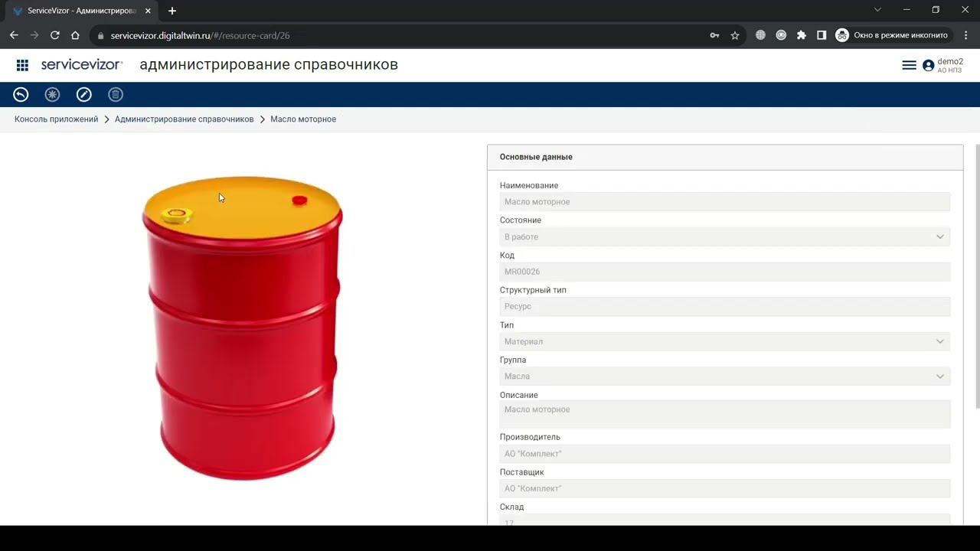980x551 pixels.
Task: Click the back arrow toolbar icon
Action: coord(21,95)
